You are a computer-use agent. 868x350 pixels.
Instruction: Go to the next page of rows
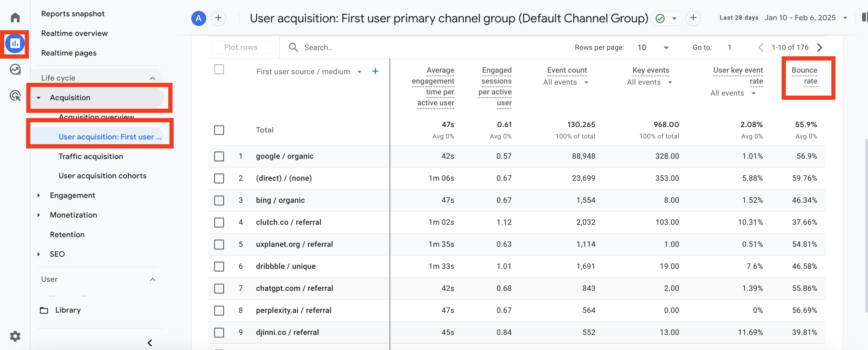click(x=819, y=47)
